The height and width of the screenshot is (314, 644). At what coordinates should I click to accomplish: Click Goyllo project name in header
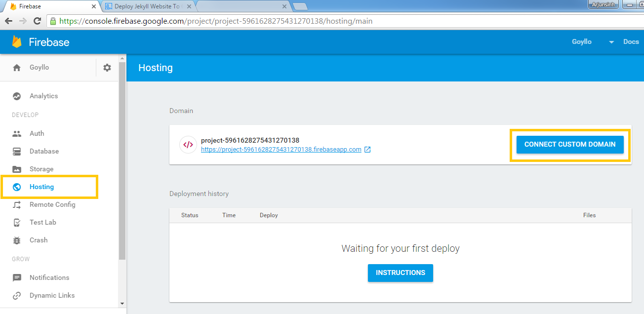pyautogui.click(x=582, y=42)
